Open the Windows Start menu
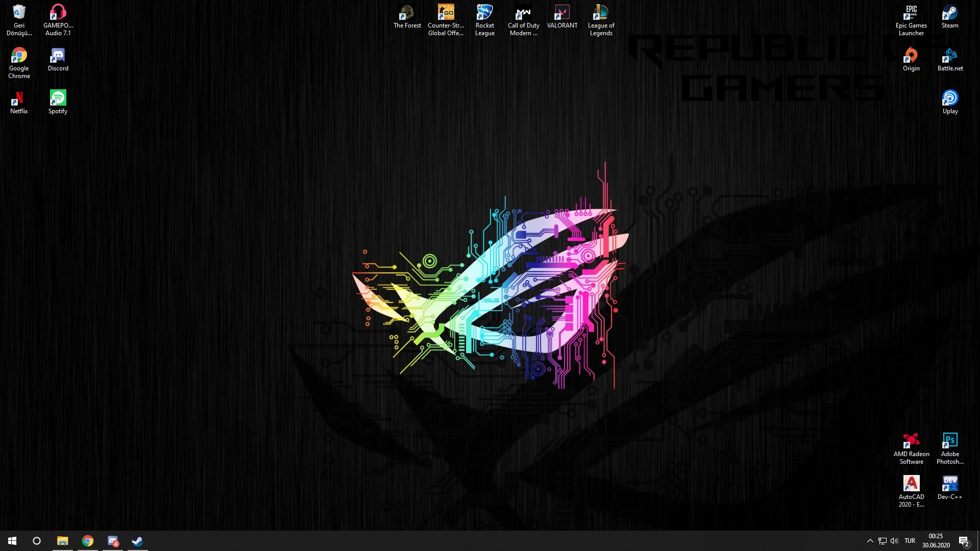The height and width of the screenshot is (551, 980). click(x=12, y=541)
